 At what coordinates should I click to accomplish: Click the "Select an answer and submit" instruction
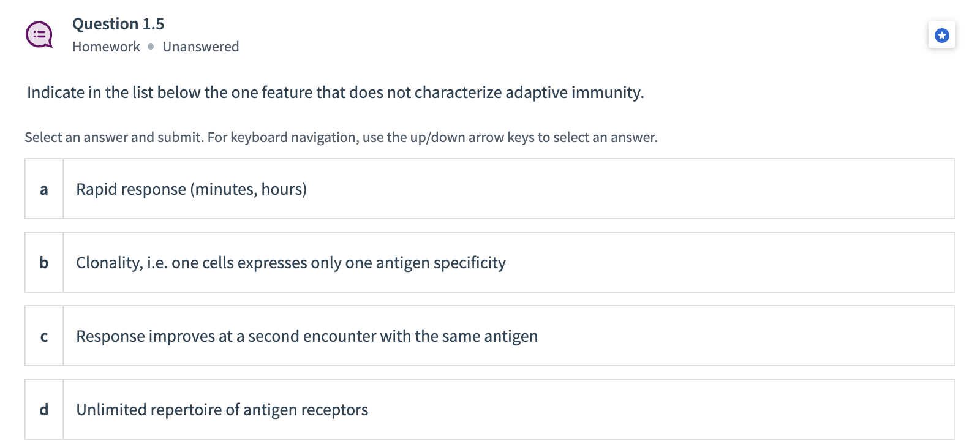coord(113,137)
